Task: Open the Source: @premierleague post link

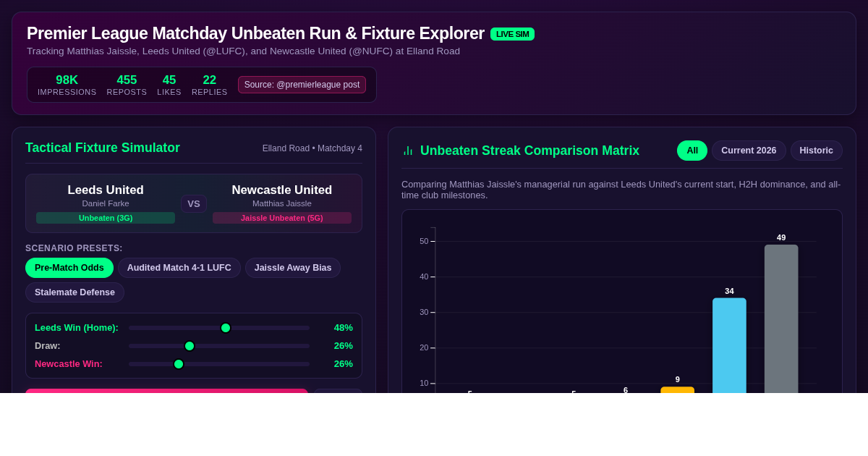Action: pyautogui.click(x=302, y=85)
